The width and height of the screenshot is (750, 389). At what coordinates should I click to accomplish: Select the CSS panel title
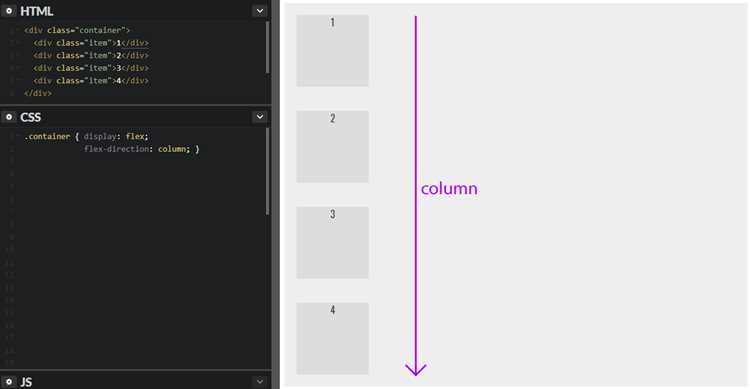[x=31, y=117]
